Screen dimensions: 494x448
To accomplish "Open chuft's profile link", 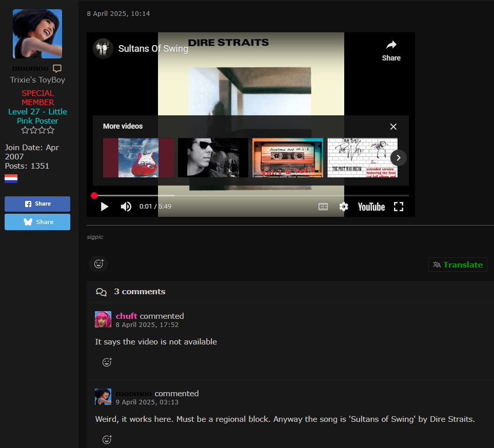I will tap(126, 316).
